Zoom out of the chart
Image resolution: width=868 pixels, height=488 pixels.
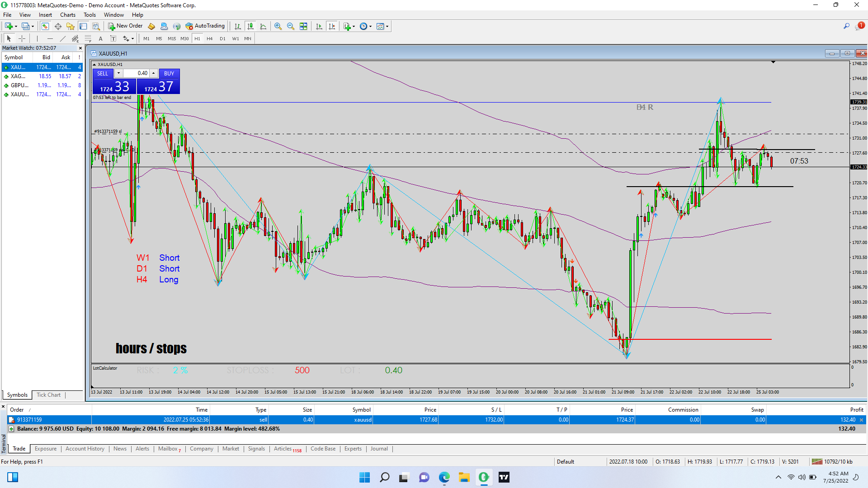coord(291,26)
